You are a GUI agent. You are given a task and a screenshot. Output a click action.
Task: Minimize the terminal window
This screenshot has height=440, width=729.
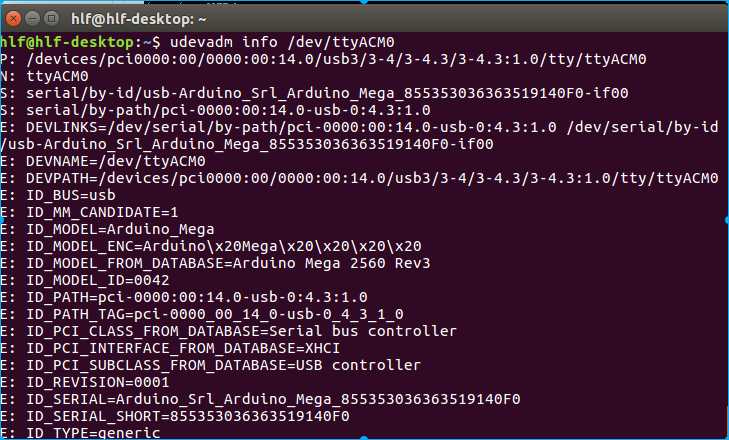pyautogui.click(x=31, y=17)
